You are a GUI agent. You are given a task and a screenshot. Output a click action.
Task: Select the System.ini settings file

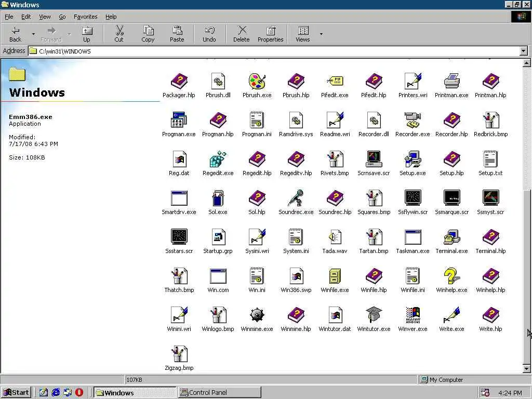[296, 237]
